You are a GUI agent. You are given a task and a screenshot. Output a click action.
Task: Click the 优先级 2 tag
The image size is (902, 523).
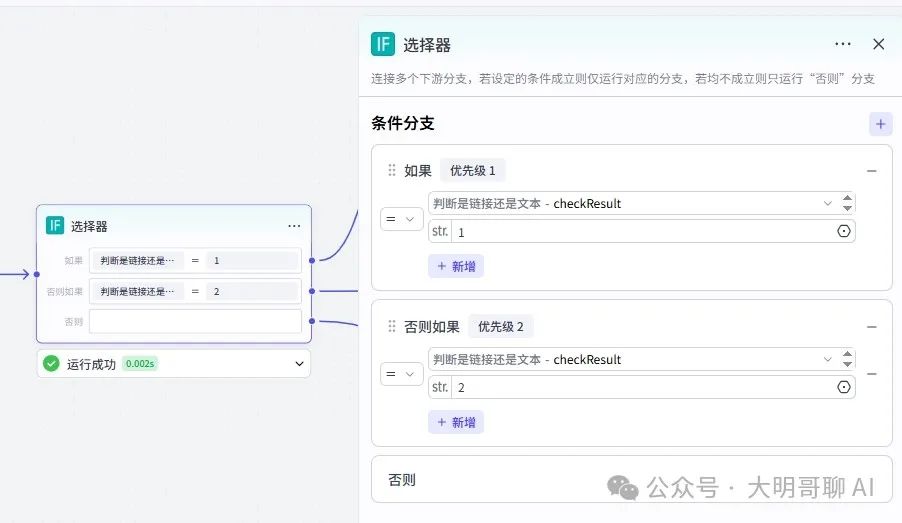pyautogui.click(x=500, y=326)
